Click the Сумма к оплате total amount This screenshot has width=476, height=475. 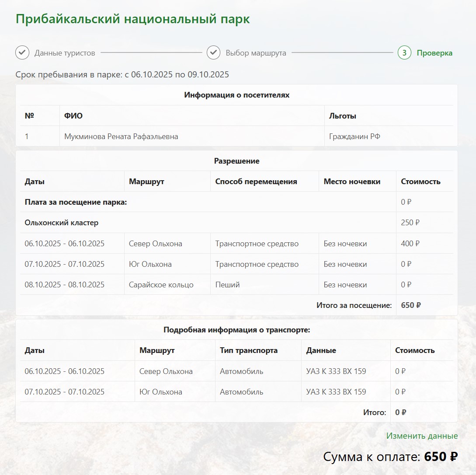441,457
